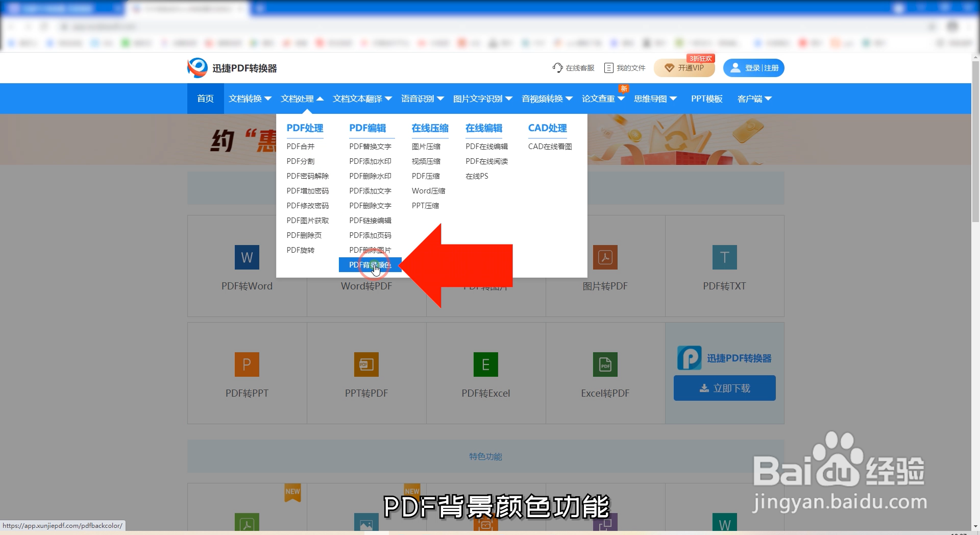Image resolution: width=980 pixels, height=535 pixels.
Task: Open PDF在线编辑 option
Action: click(487, 147)
